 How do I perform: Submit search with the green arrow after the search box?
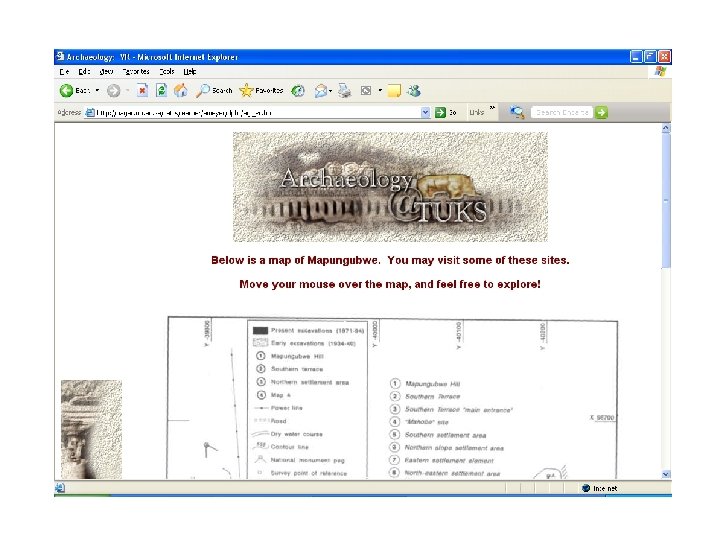[x=601, y=112]
